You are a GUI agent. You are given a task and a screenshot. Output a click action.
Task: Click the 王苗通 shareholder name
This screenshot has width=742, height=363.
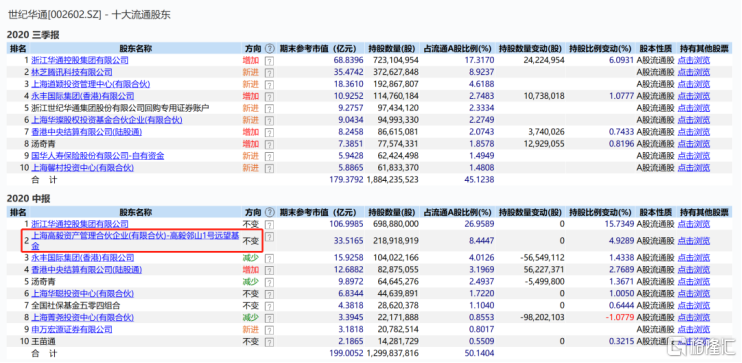44,341
